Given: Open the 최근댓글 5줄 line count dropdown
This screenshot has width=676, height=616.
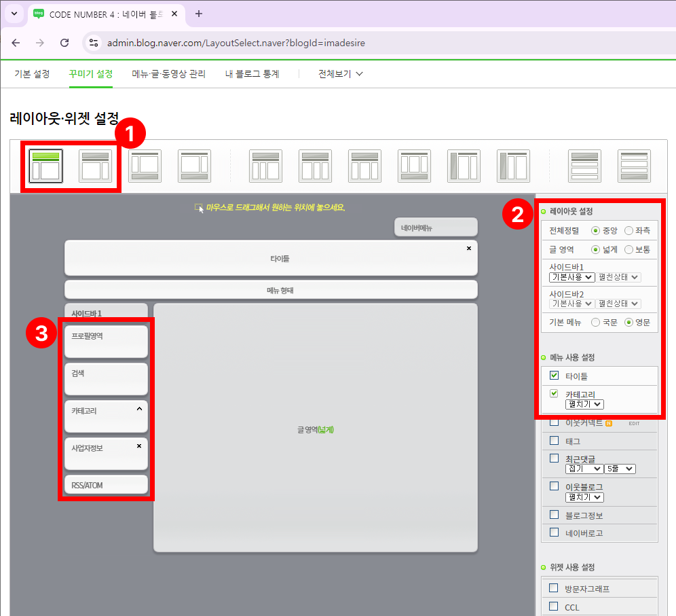Looking at the screenshot, I should tap(620, 469).
